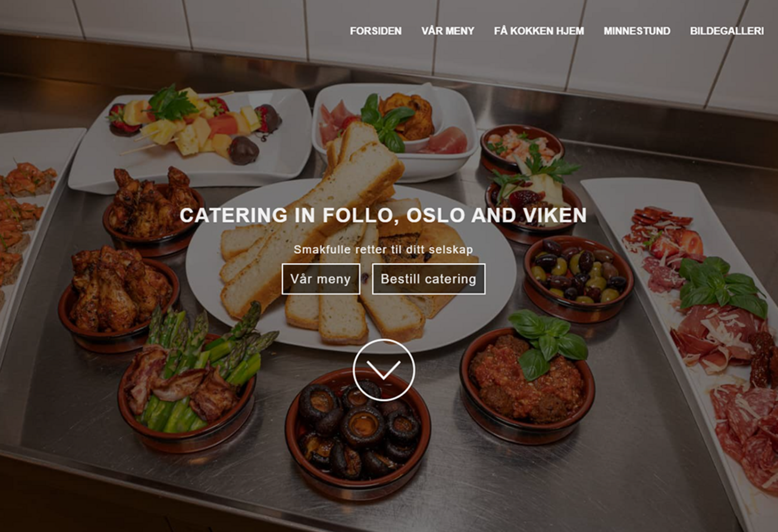Image resolution: width=778 pixels, height=532 pixels.
Task: Go to VÅR MENY in the top navigation
Action: click(x=448, y=31)
